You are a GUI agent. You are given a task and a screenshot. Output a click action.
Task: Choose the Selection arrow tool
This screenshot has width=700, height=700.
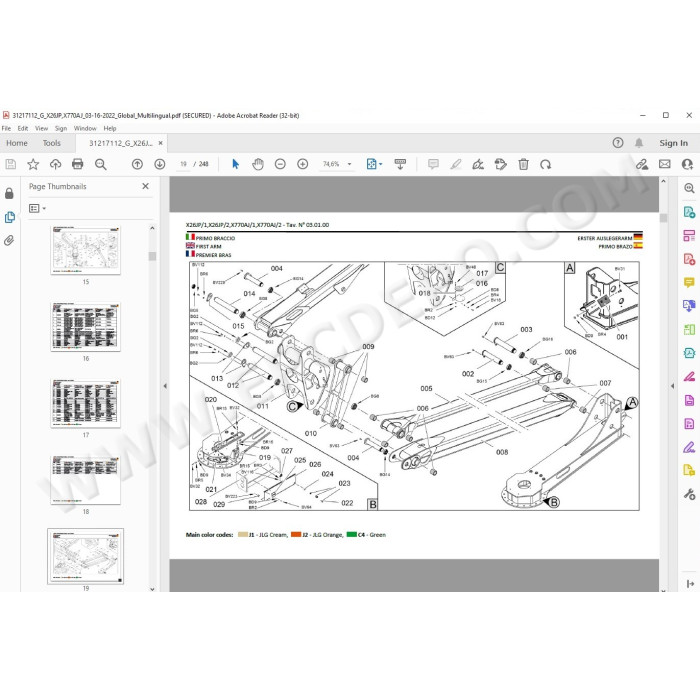(236, 164)
